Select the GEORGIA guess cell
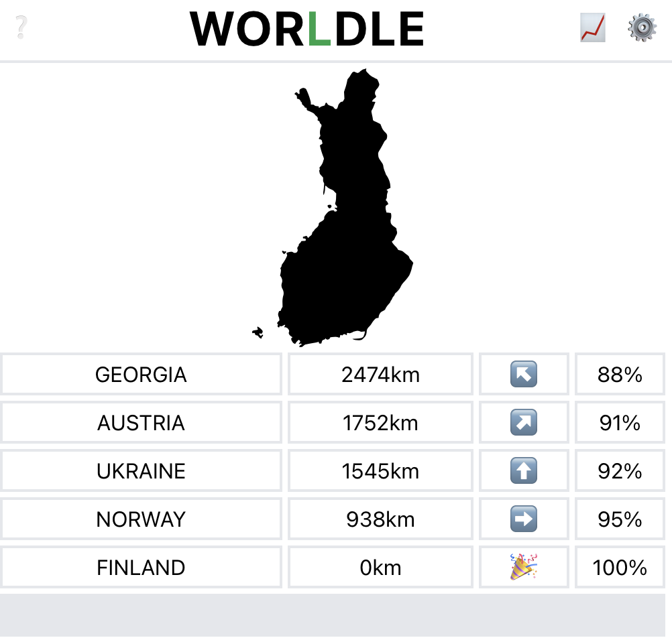 click(x=141, y=374)
